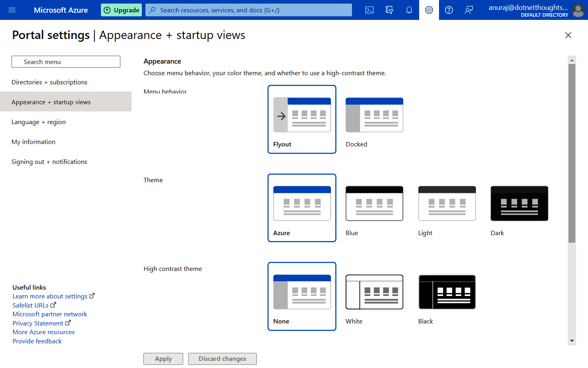This screenshot has width=588, height=368.
Task: Open the Help question mark icon
Action: [x=449, y=10]
